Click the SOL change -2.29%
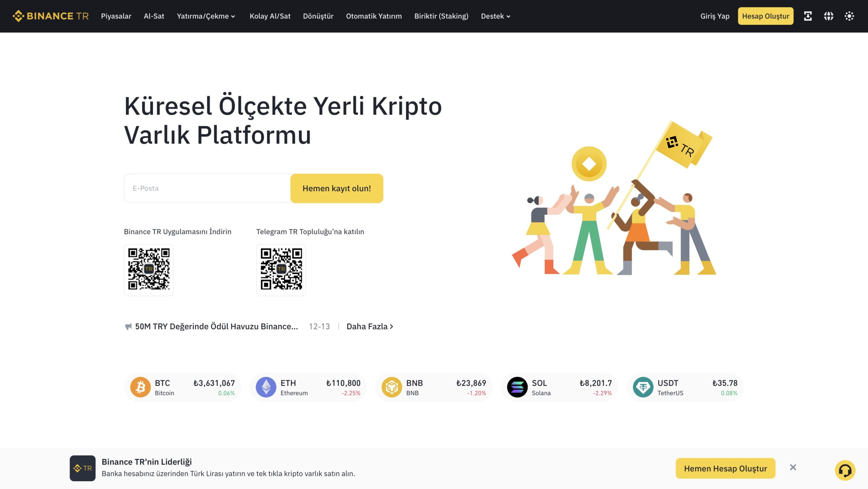This screenshot has width=868, height=489. 602,393
